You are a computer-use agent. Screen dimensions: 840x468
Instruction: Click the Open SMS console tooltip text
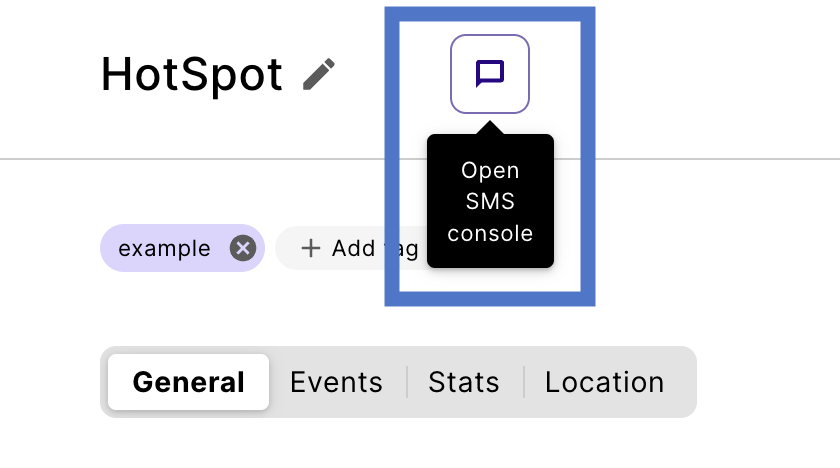(490, 202)
